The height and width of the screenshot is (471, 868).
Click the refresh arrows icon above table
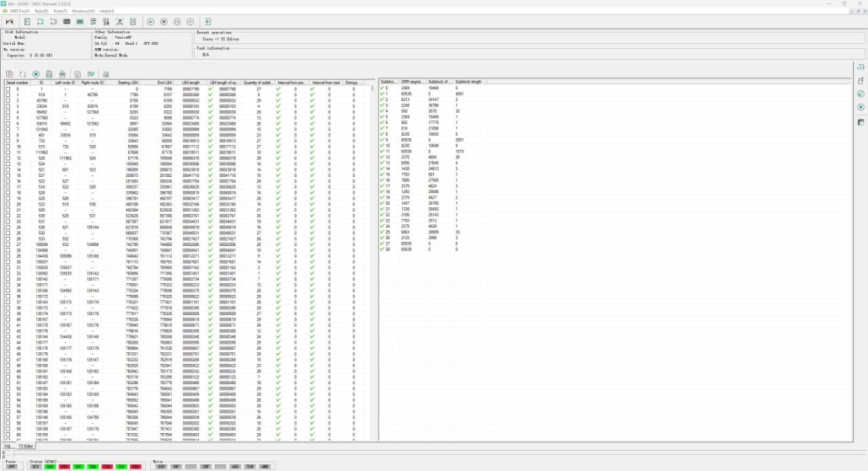pos(23,74)
